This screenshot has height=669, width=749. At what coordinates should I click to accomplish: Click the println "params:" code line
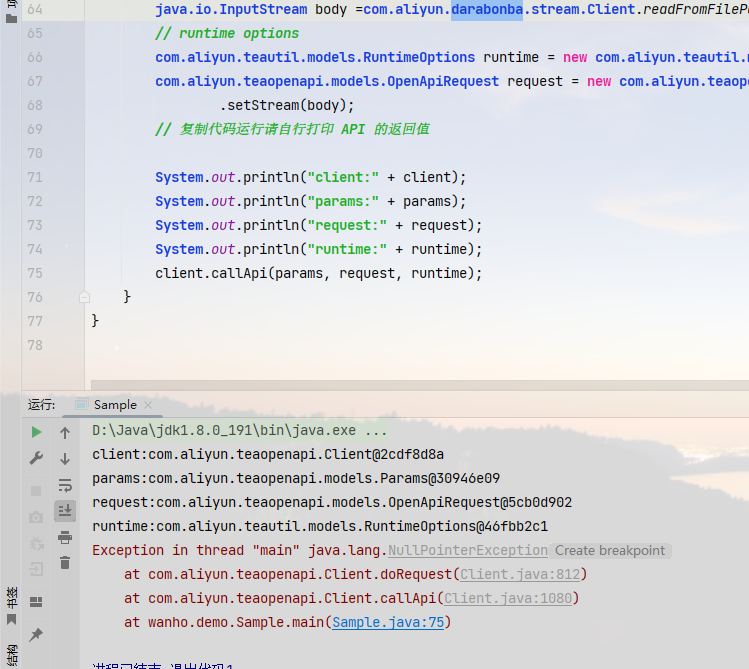310,201
